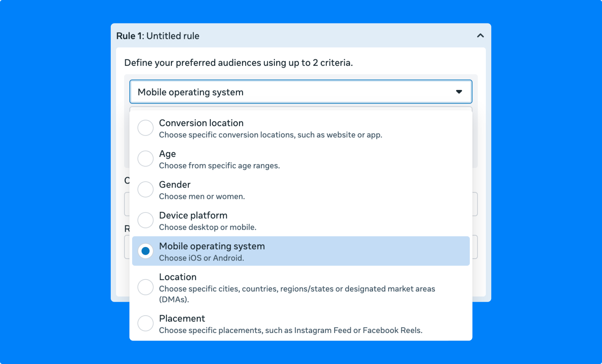Open the Mobile operating system combo box
This screenshot has width=602, height=364.
(x=301, y=92)
